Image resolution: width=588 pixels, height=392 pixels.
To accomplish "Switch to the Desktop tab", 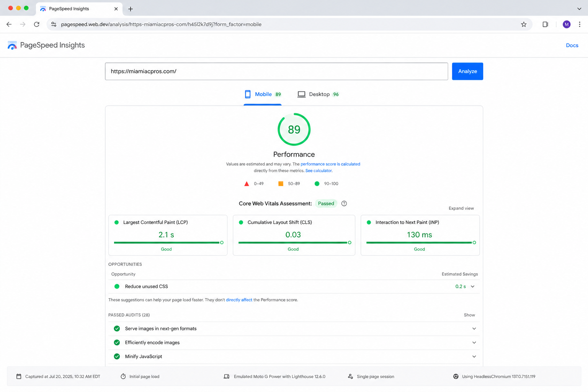I will click(x=318, y=95).
